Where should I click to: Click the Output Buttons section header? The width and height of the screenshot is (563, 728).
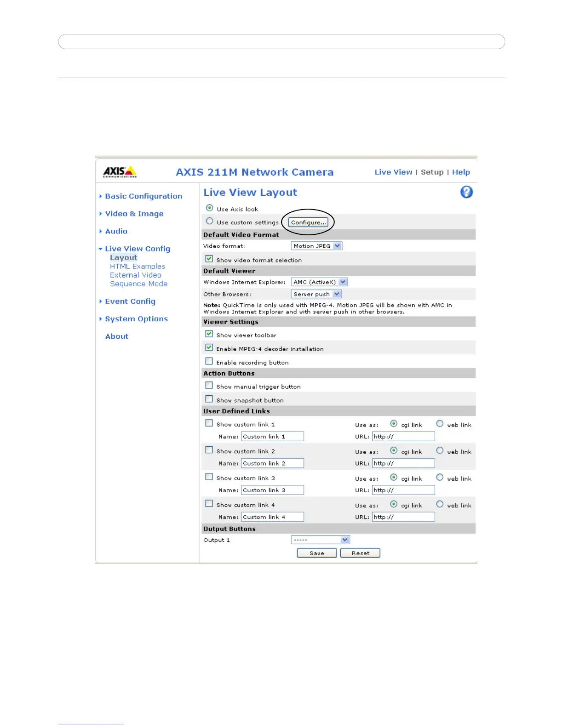point(339,529)
